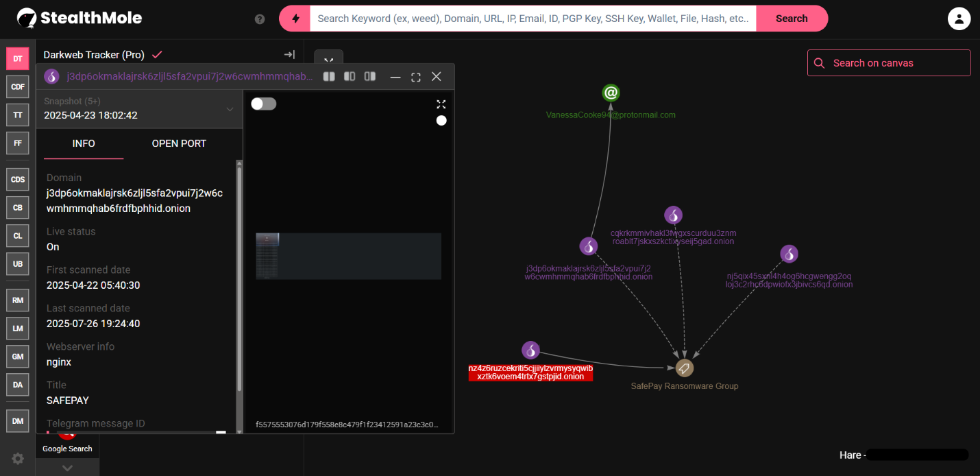Select the j3dp6okmaklajrsk onion node on canvas
This screenshot has width=980, height=476.
tap(589, 246)
